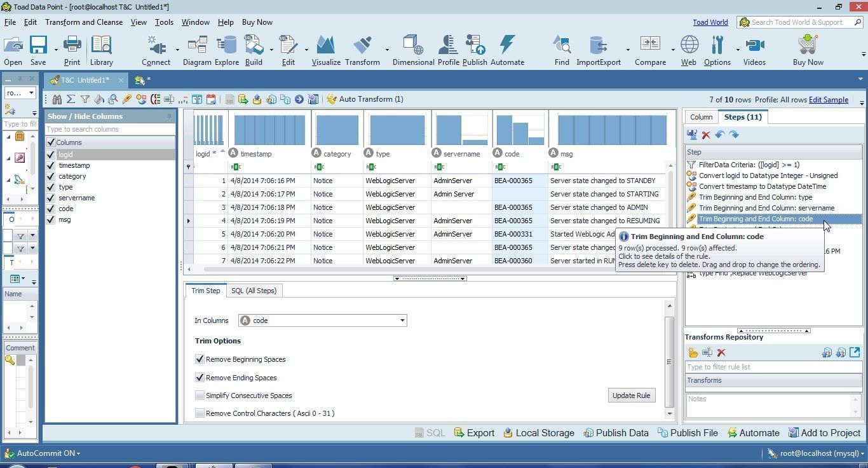Viewport: 868px width, 468px height.
Task: Open the Profile tool
Action: click(448, 51)
